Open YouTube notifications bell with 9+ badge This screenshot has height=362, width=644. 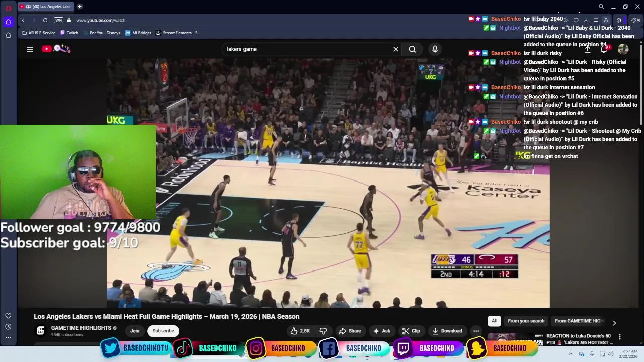pyautogui.click(x=605, y=49)
